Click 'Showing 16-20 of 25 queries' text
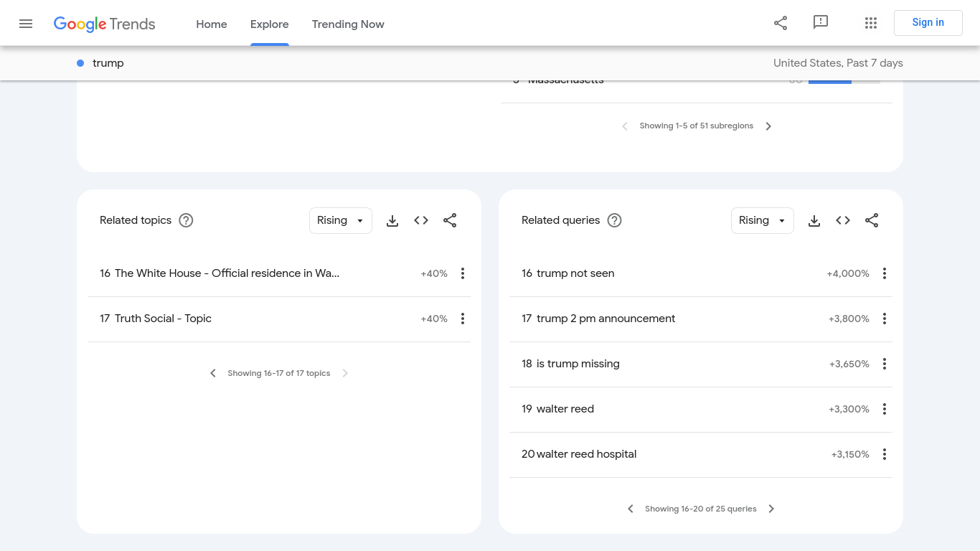Viewport: 980px width, 551px height. pos(701,509)
